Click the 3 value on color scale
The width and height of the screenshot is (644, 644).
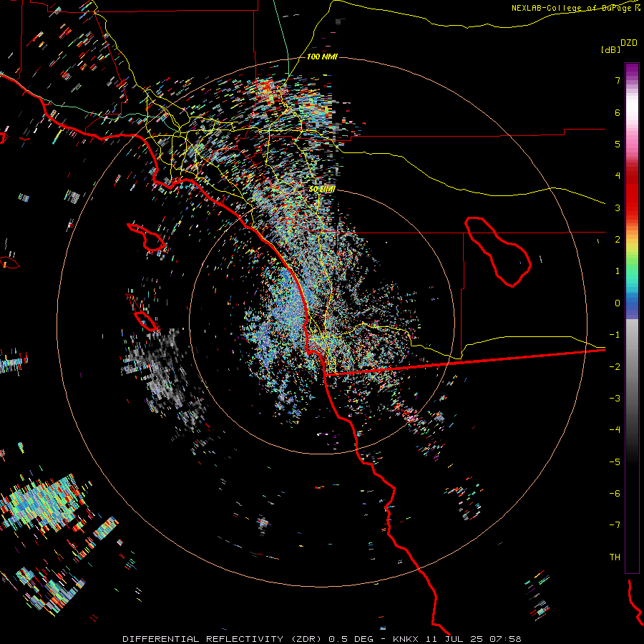(618, 208)
